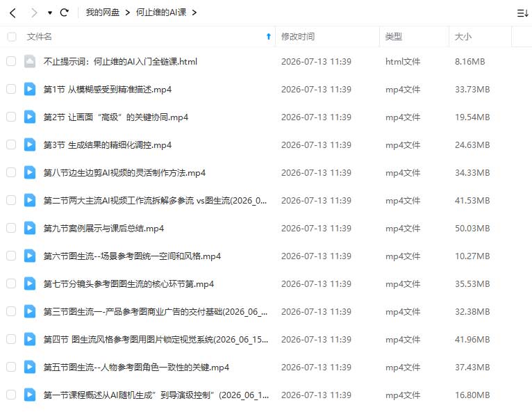The image size is (532, 412).
Task: Select file 第五节图生流--人物参考图角色一致性的关键.mp4
Action: pyautogui.click(x=136, y=368)
